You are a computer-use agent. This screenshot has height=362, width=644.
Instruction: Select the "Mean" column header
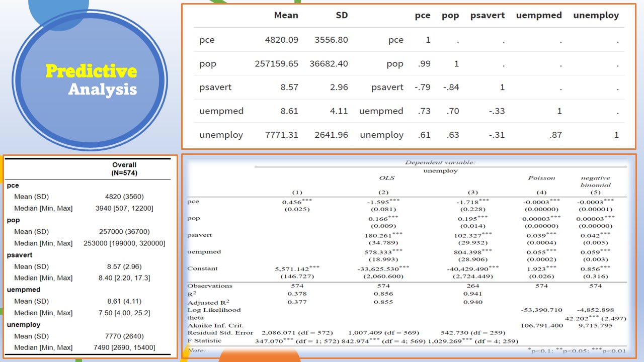(x=286, y=15)
